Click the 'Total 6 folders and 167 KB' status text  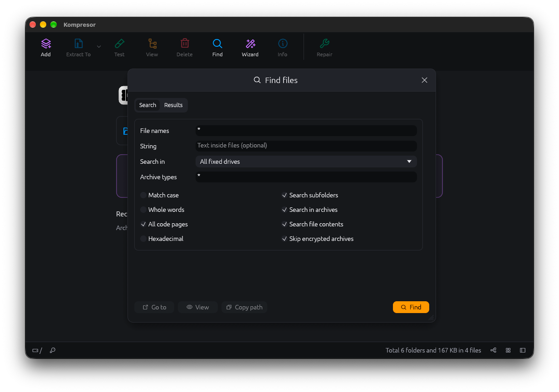tap(433, 350)
